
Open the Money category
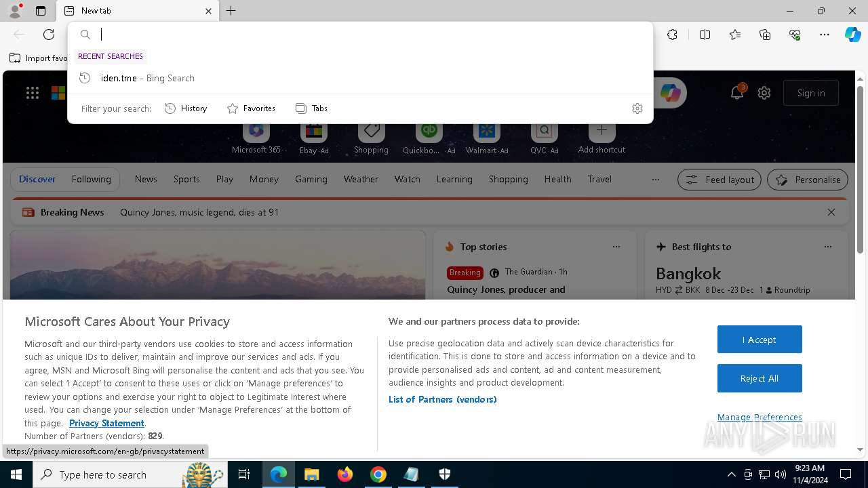(x=264, y=179)
